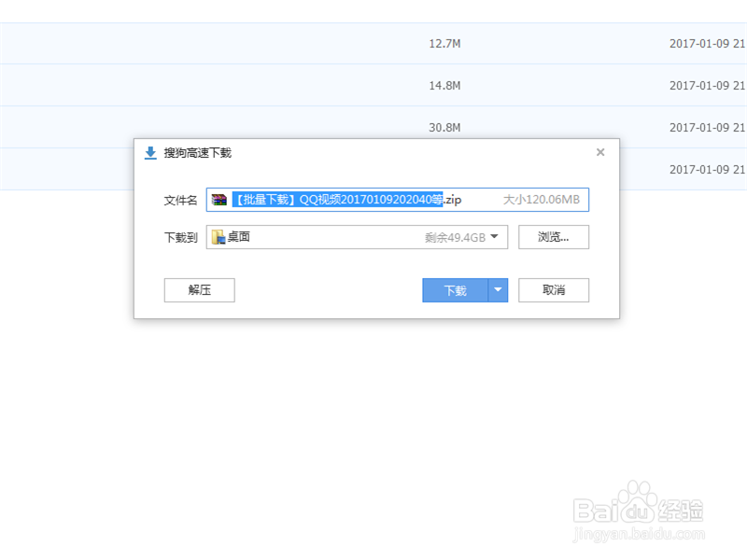747x560 pixels.
Task: Click the 解压 extract button
Action: pos(200,290)
